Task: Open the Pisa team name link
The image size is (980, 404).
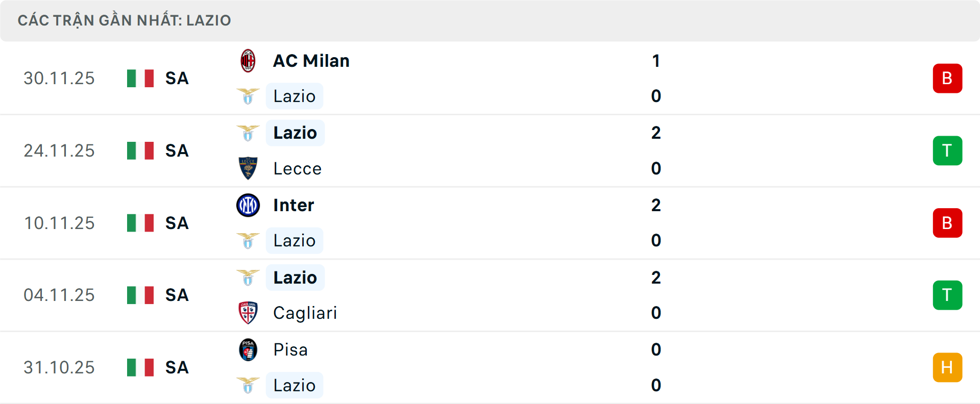Action: 290,350
